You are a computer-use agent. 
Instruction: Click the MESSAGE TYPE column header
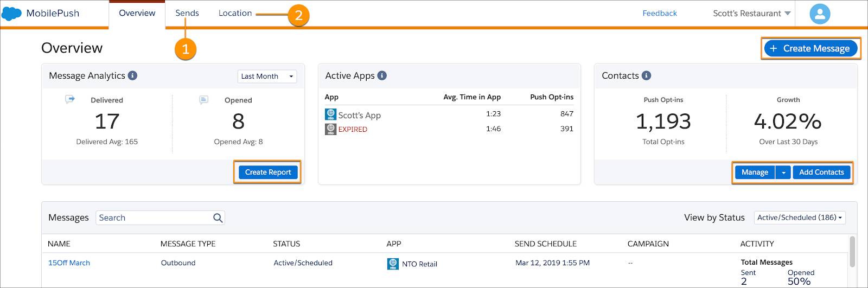tap(188, 244)
